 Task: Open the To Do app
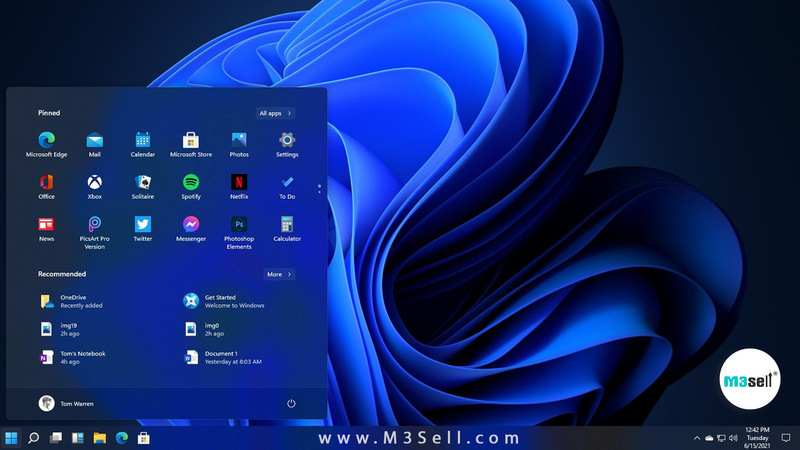pyautogui.click(x=287, y=187)
